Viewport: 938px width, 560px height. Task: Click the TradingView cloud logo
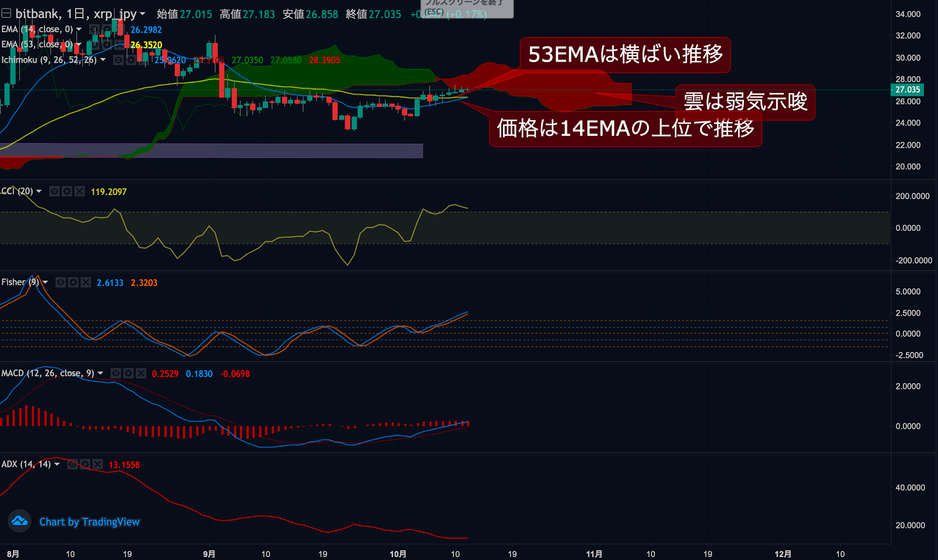(x=19, y=521)
